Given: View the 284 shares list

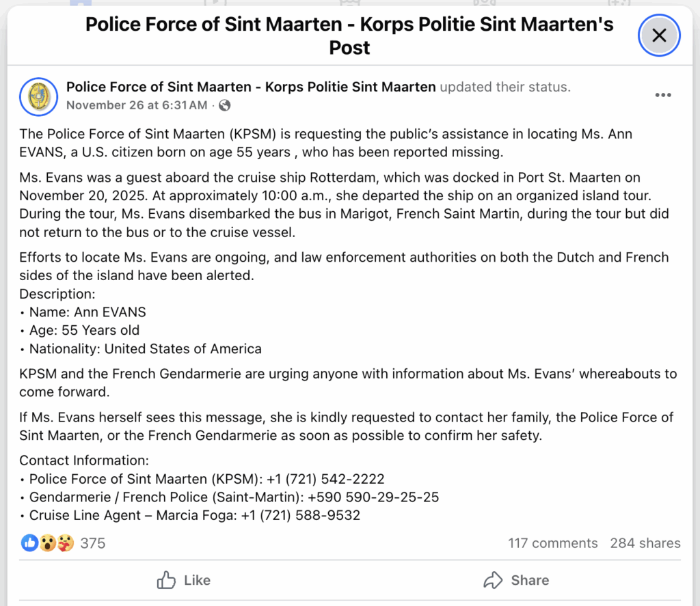Looking at the screenshot, I should coord(645,543).
